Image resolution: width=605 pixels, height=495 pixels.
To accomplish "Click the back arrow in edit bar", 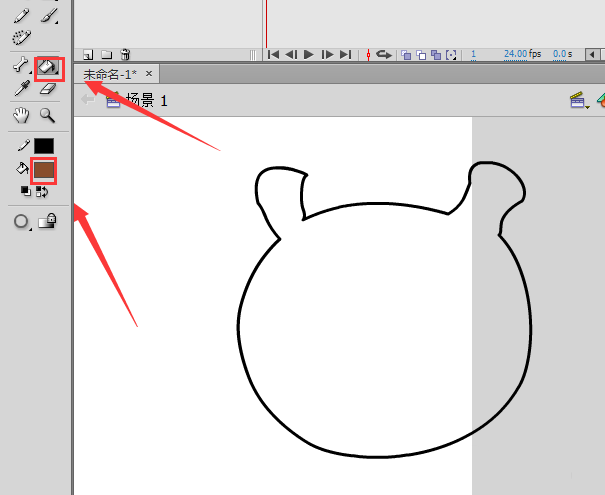I will click(88, 100).
